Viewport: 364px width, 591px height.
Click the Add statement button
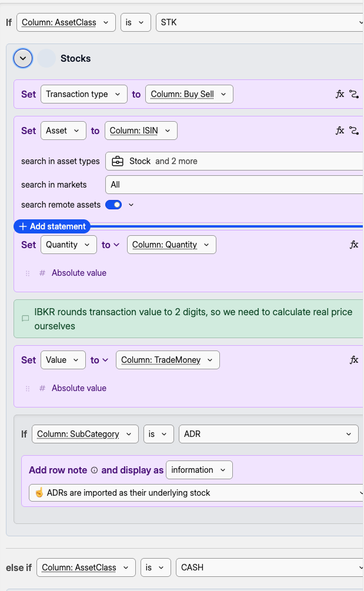pyautogui.click(x=52, y=226)
